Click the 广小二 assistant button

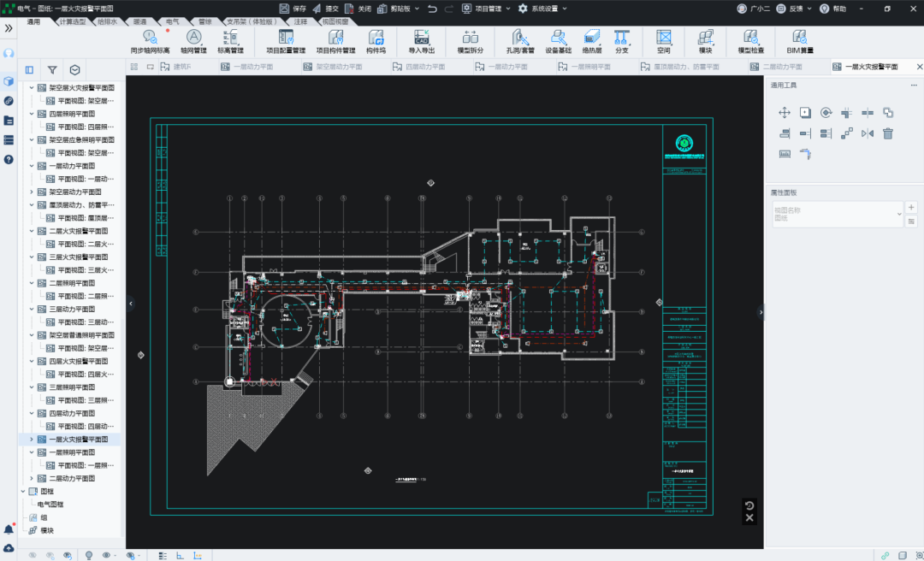pos(754,9)
